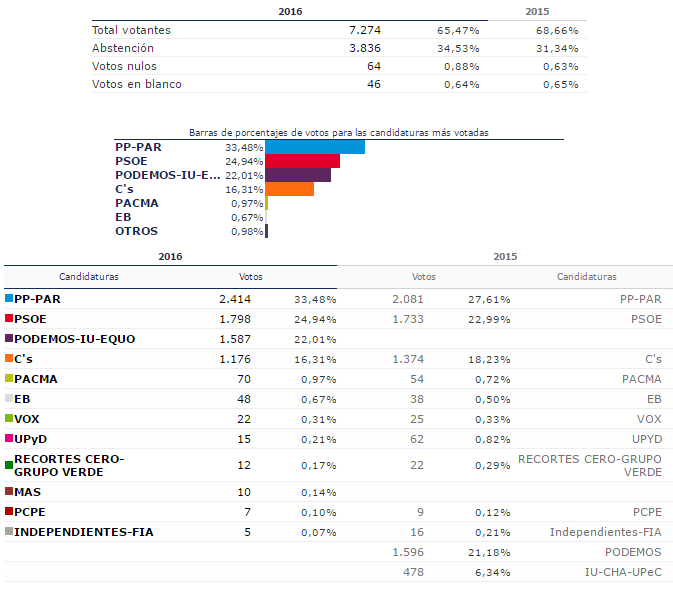Select the 'Abstención' row label

click(123, 48)
